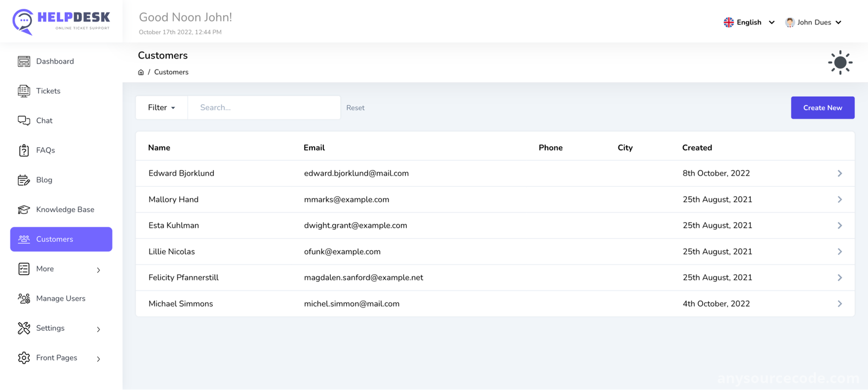Screen dimensions: 868x390
Task: Click email edward.bjorklund@mail.com
Action: pos(356,173)
